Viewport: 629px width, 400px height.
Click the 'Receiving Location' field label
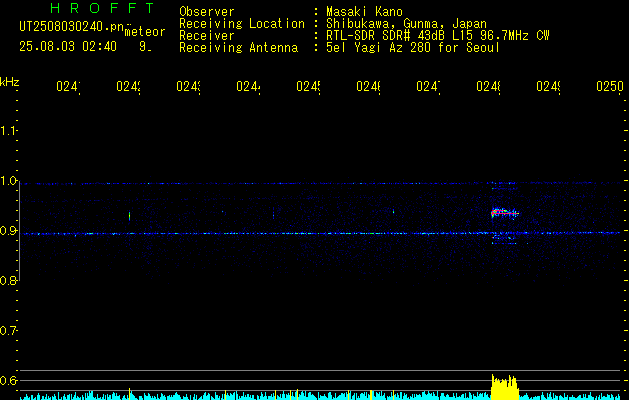point(242,24)
